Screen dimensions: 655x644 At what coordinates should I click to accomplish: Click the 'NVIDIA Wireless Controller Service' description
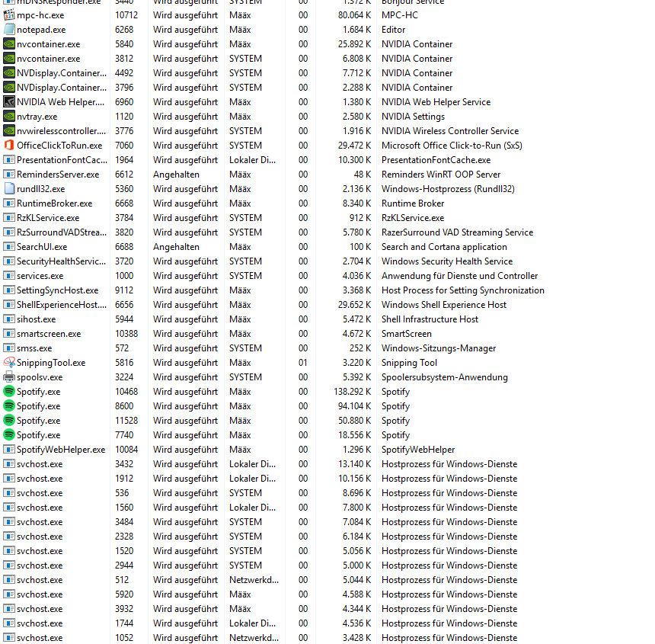click(x=450, y=131)
